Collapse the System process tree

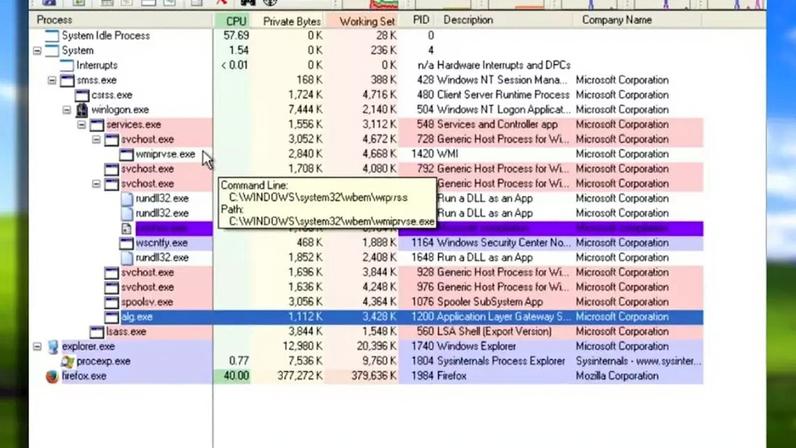click(37, 51)
